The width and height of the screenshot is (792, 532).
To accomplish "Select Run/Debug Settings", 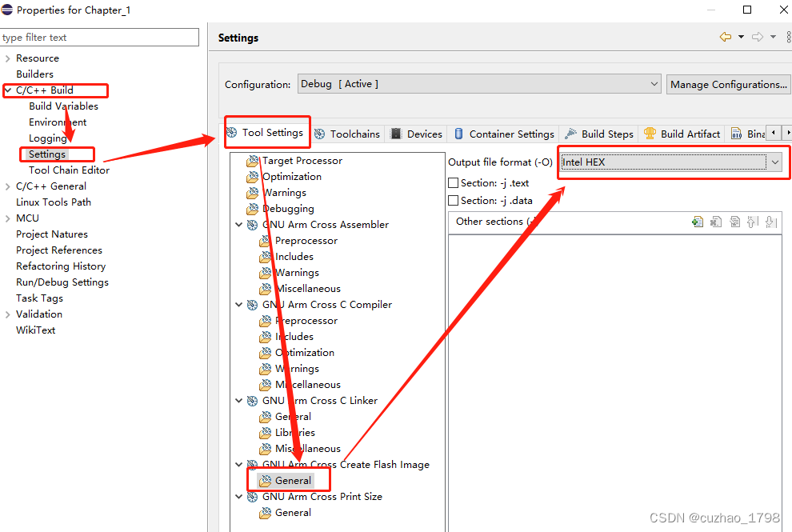I will click(x=62, y=282).
